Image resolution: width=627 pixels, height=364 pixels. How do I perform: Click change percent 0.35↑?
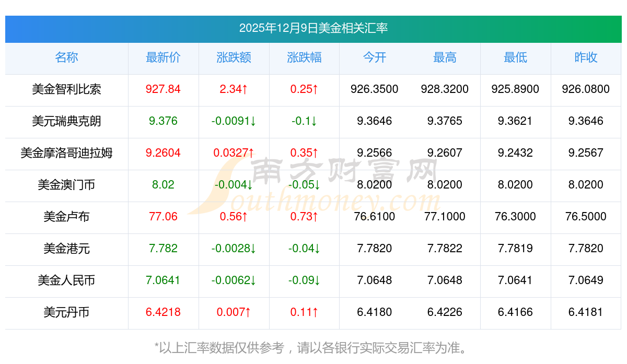click(x=304, y=153)
